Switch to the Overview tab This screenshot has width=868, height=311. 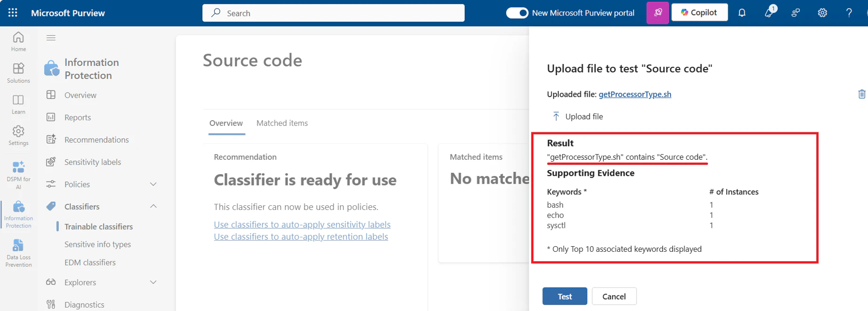coord(226,123)
